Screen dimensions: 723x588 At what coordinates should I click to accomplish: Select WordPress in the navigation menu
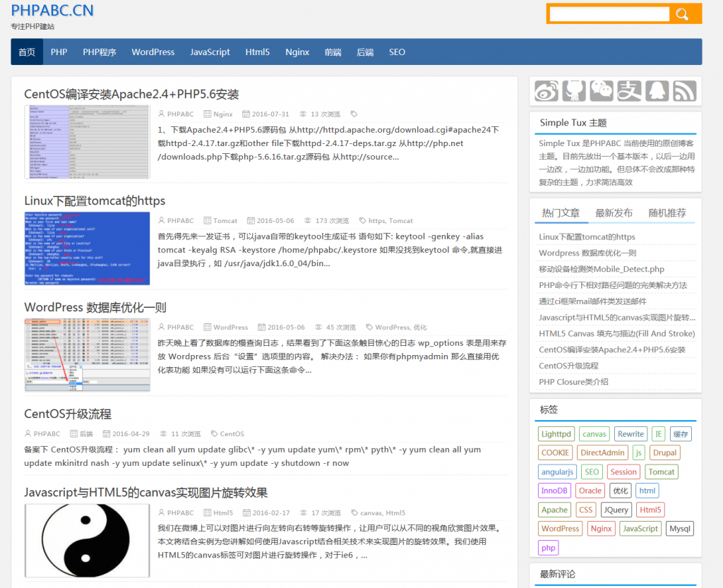[153, 52]
